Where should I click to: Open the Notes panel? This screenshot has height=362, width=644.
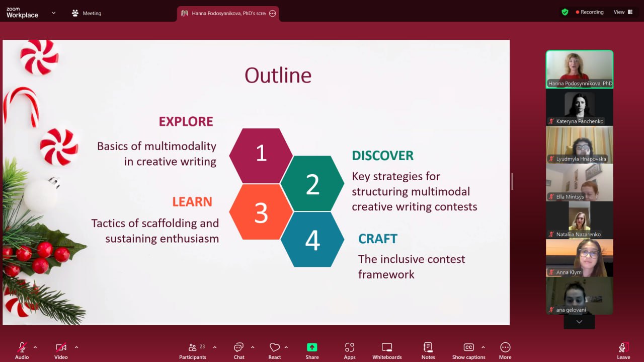428,350
